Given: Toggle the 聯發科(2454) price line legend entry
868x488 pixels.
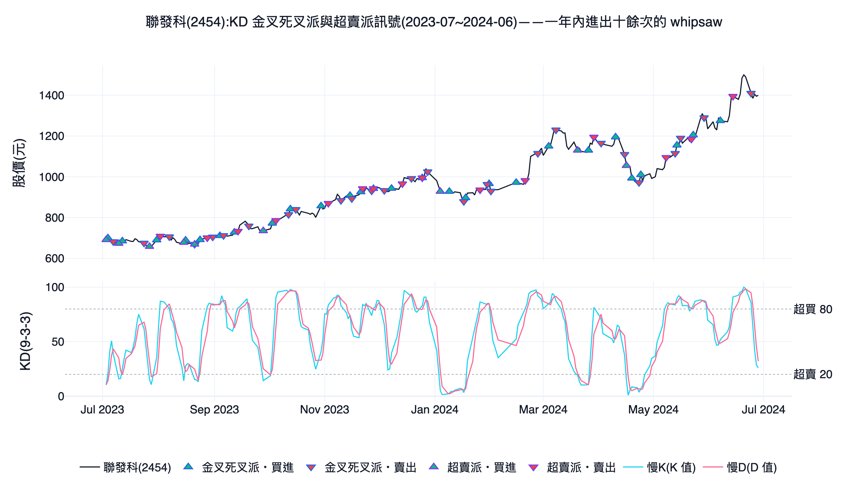Looking at the screenshot, I should pyautogui.click(x=125, y=467).
